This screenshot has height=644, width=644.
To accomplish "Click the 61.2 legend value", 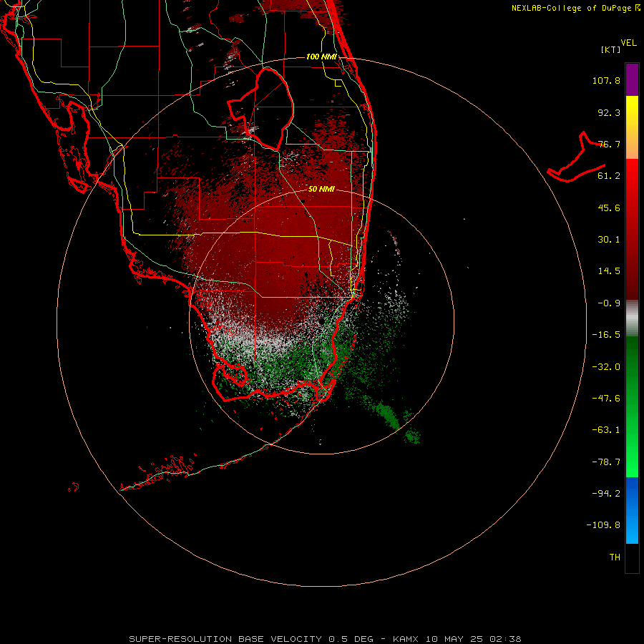I will click(x=609, y=176).
